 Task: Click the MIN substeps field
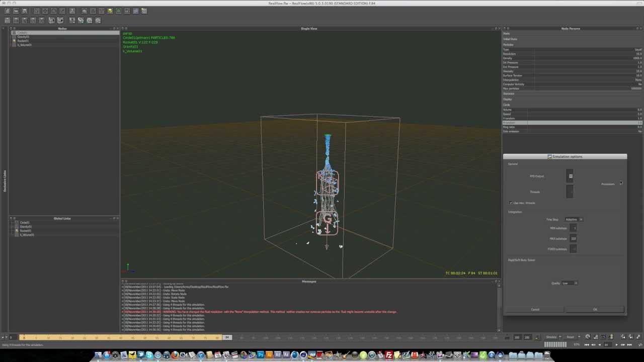(x=574, y=228)
